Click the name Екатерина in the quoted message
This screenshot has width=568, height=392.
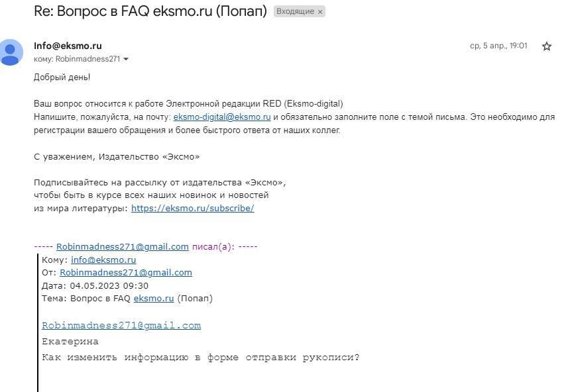pyautogui.click(x=70, y=342)
